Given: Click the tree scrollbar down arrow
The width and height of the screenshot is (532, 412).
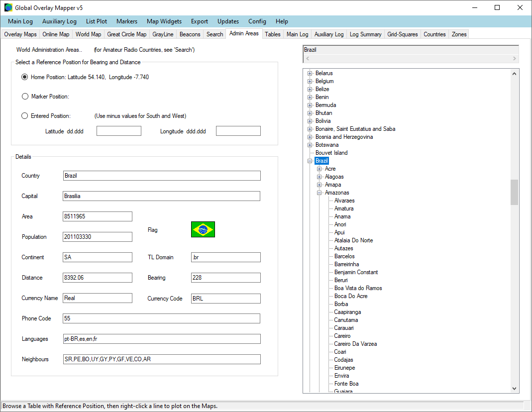Looking at the screenshot, I should click(515, 389).
